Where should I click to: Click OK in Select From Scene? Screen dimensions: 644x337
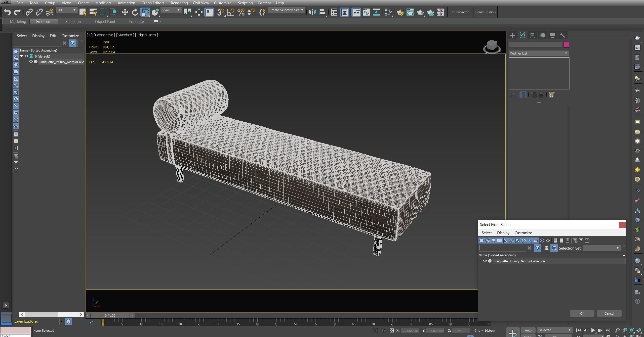(582, 313)
